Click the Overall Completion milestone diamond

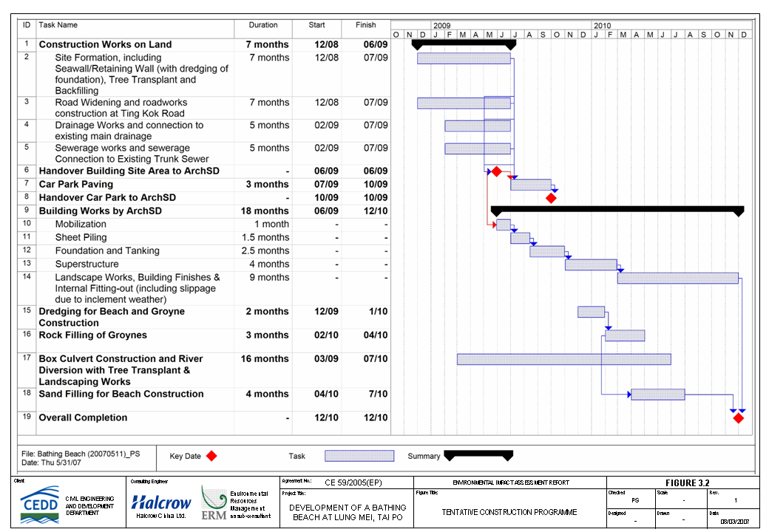pyautogui.click(x=738, y=418)
